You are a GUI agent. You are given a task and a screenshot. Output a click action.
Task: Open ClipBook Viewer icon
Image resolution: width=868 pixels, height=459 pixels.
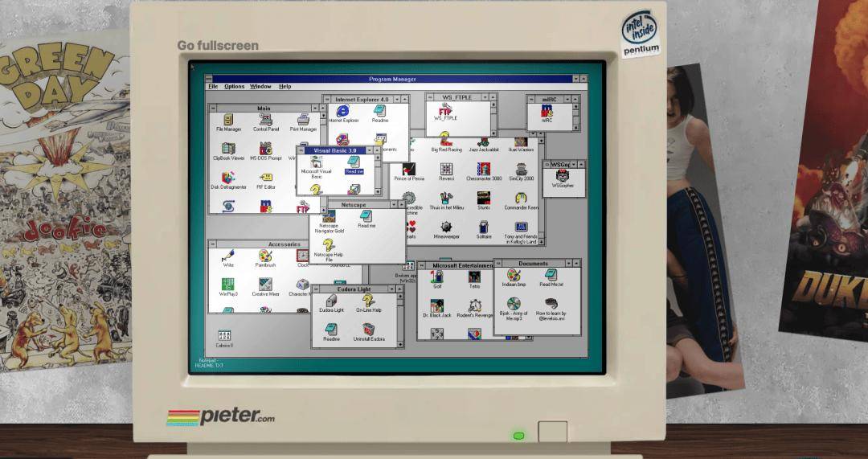[x=228, y=151]
